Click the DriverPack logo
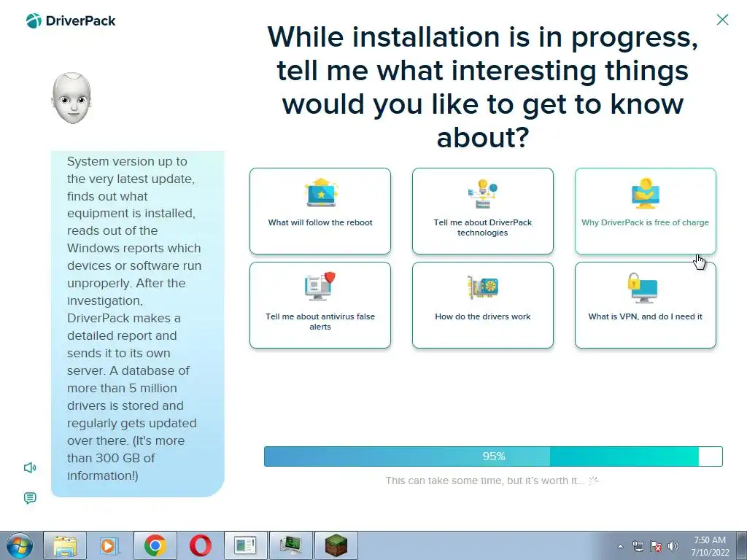Image resolution: width=747 pixels, height=560 pixels. (71, 21)
